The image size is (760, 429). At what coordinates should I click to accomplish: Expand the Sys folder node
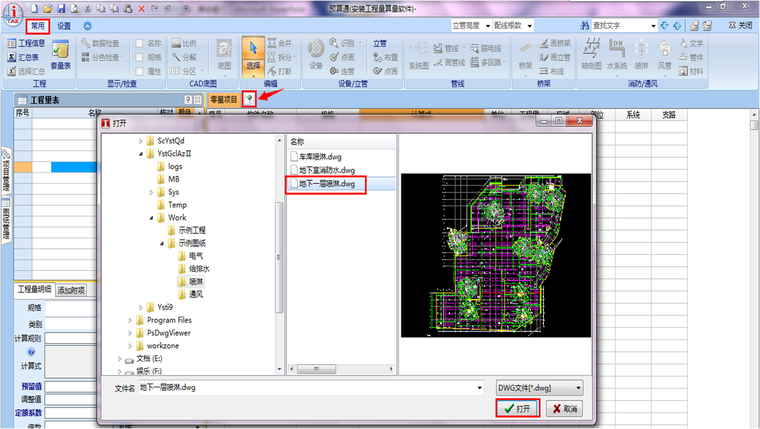click(x=151, y=192)
